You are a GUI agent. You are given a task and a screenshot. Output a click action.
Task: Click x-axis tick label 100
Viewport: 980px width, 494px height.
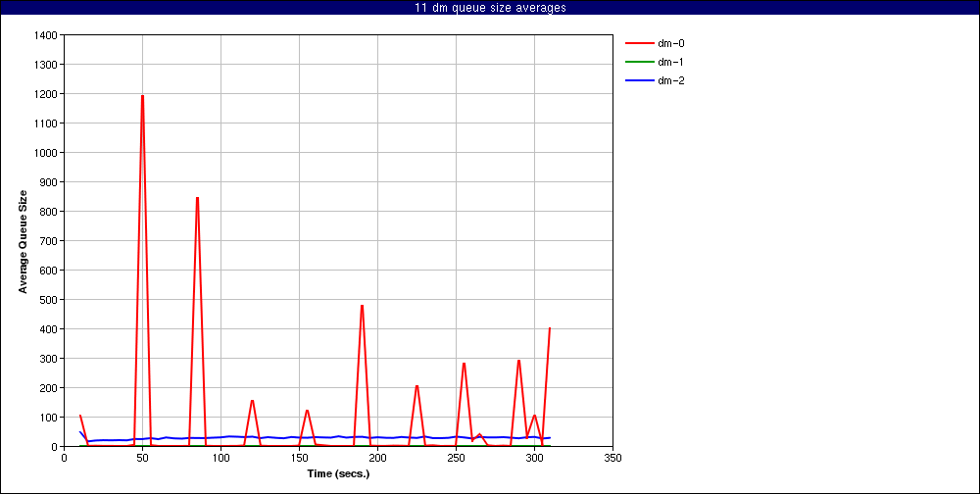(220, 459)
